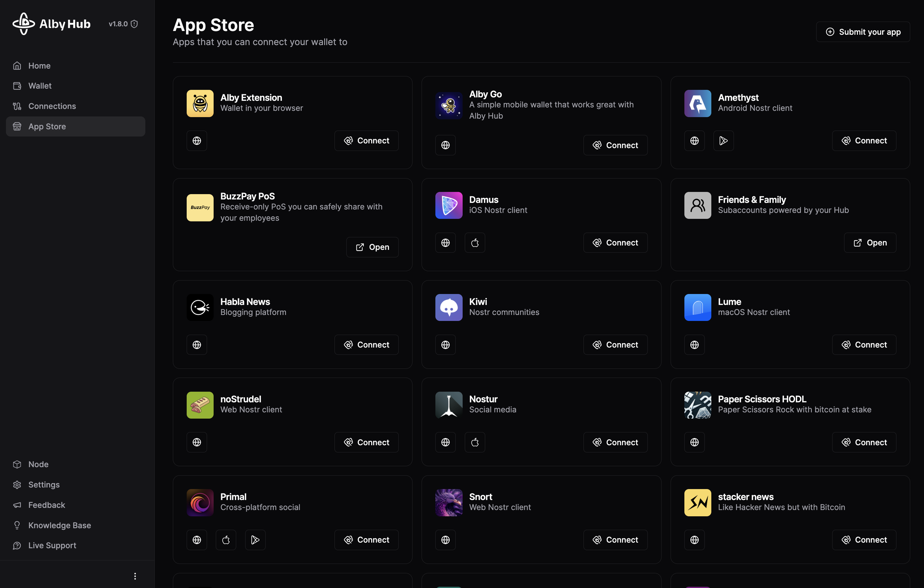
Task: Connect the Alby Extension app
Action: pos(366,141)
